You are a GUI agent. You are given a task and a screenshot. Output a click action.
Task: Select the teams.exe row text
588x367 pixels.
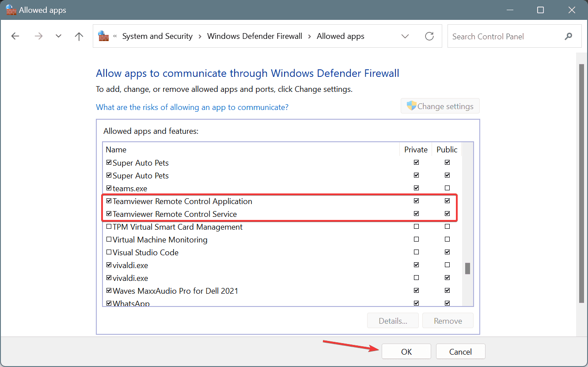pyautogui.click(x=130, y=189)
